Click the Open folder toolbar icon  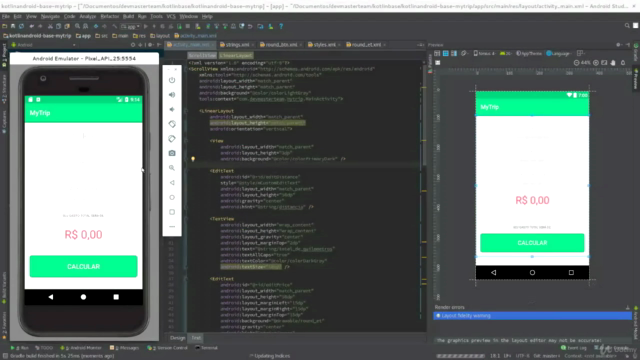point(4,26)
